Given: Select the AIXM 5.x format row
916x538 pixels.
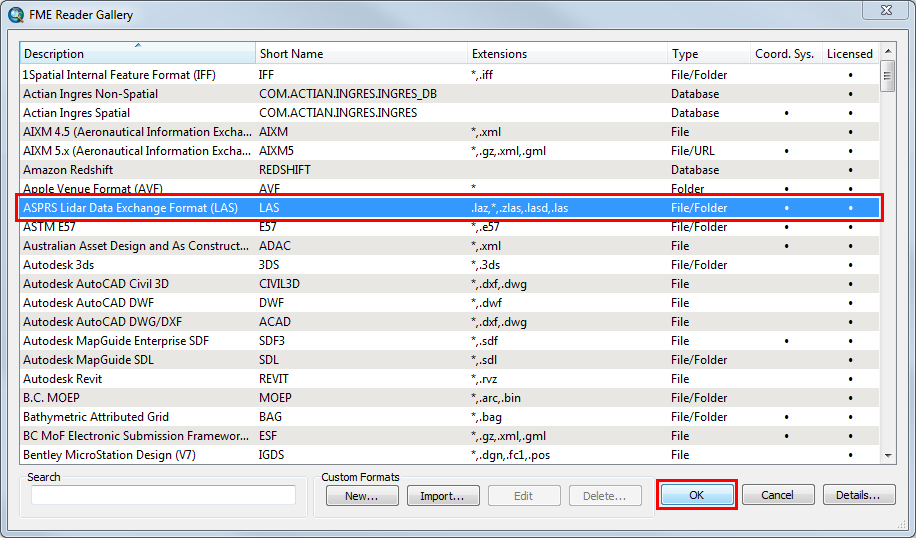Looking at the screenshot, I should (x=449, y=151).
